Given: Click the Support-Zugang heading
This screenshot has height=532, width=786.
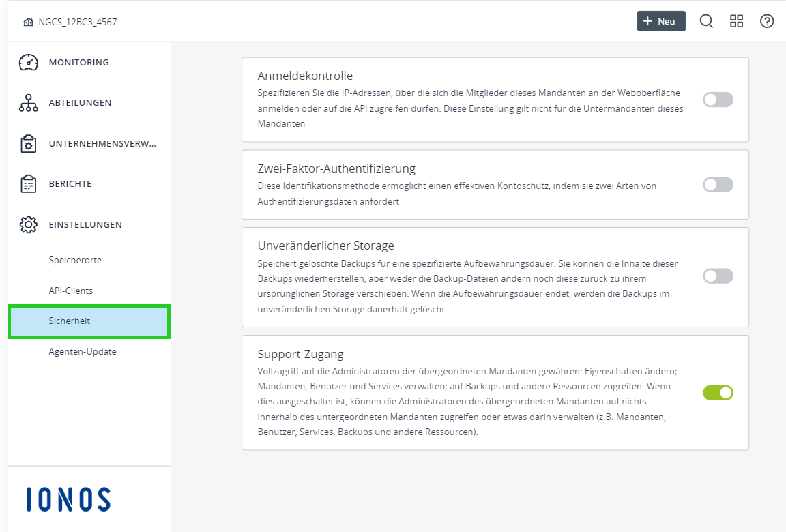Looking at the screenshot, I should coord(301,354).
